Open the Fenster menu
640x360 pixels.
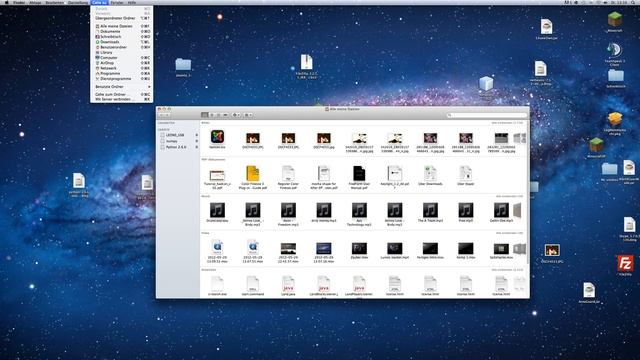(117, 2)
